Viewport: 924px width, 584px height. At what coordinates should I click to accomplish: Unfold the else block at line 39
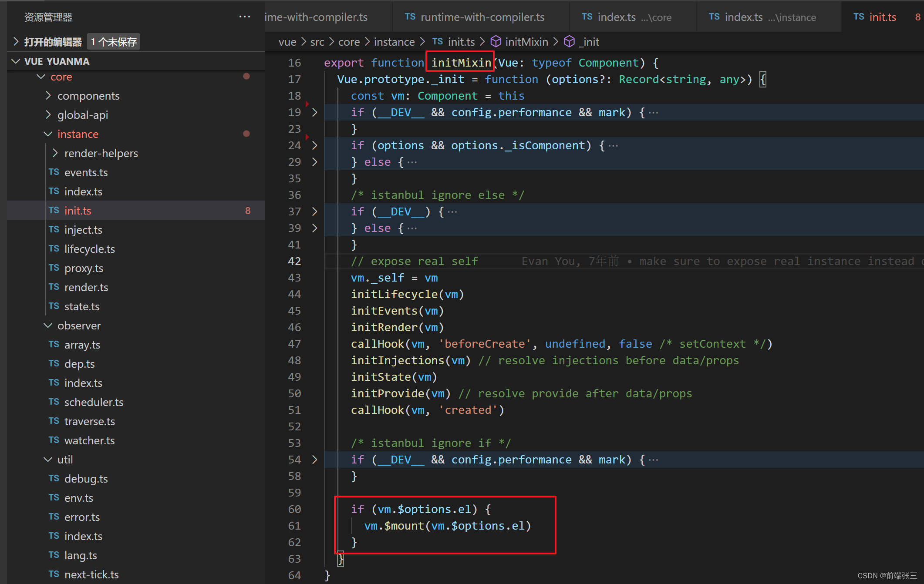click(315, 228)
